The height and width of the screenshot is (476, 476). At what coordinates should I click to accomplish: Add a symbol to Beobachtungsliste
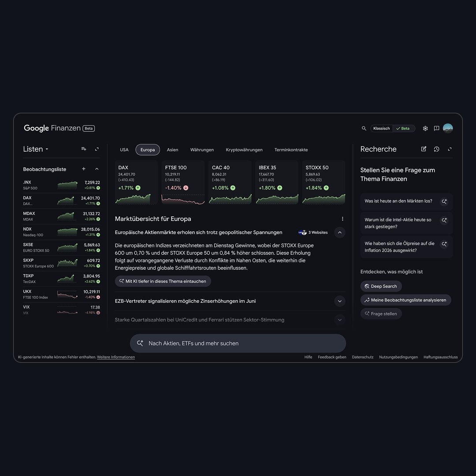point(84,169)
